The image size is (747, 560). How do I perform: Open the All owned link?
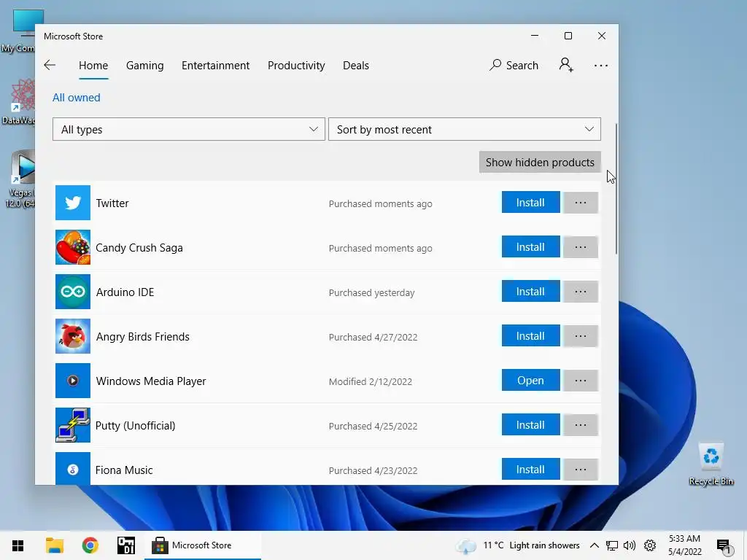pyautogui.click(x=76, y=98)
